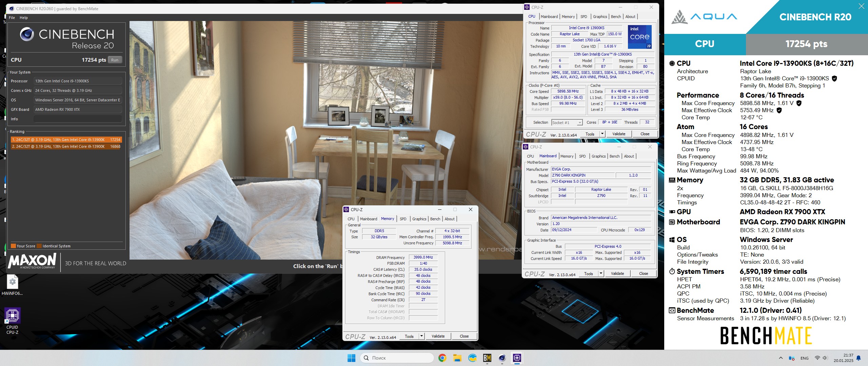This screenshot has height=366, width=868.
Task: Switch to Mainboard tab in top CPU-Z
Action: (x=549, y=17)
